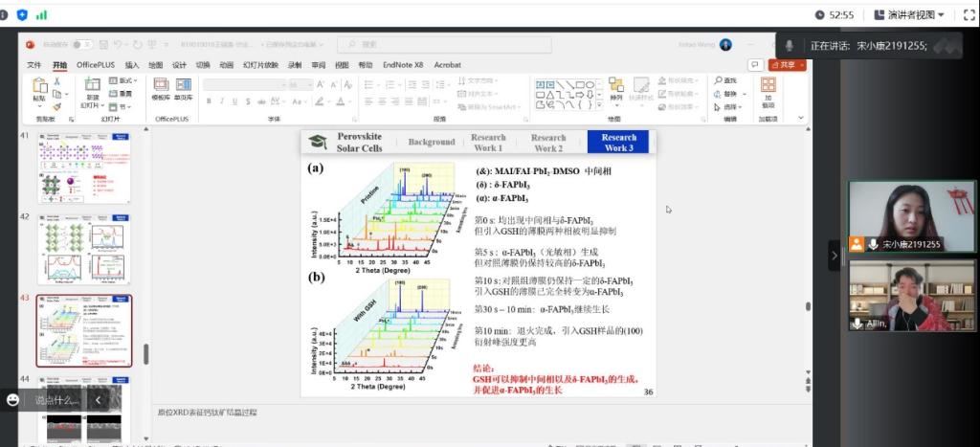
Task: Click the Format Painter brush icon
Action: [x=57, y=106]
